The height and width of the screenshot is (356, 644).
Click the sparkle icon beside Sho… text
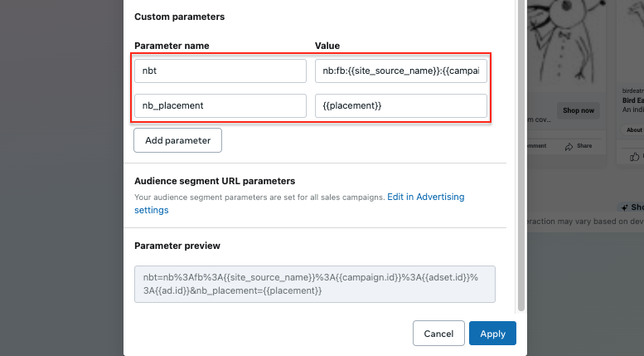point(625,207)
